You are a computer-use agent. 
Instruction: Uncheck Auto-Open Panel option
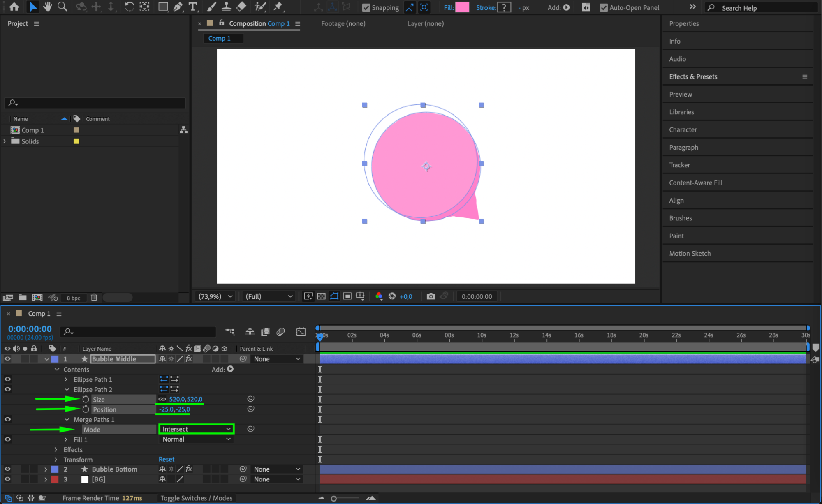pos(603,7)
